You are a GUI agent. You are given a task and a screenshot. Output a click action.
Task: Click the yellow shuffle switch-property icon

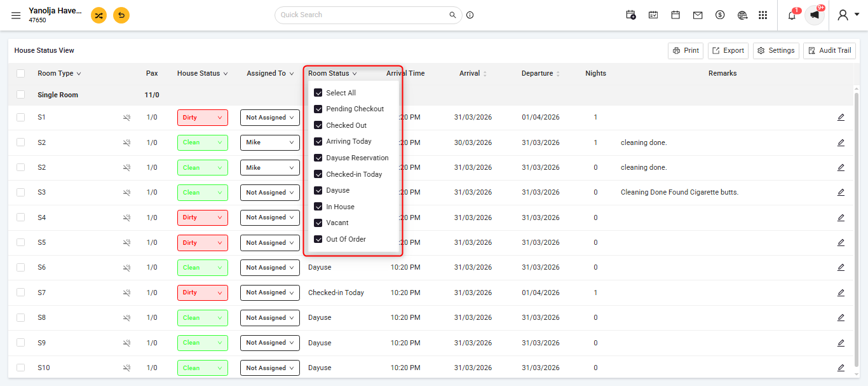(98, 15)
